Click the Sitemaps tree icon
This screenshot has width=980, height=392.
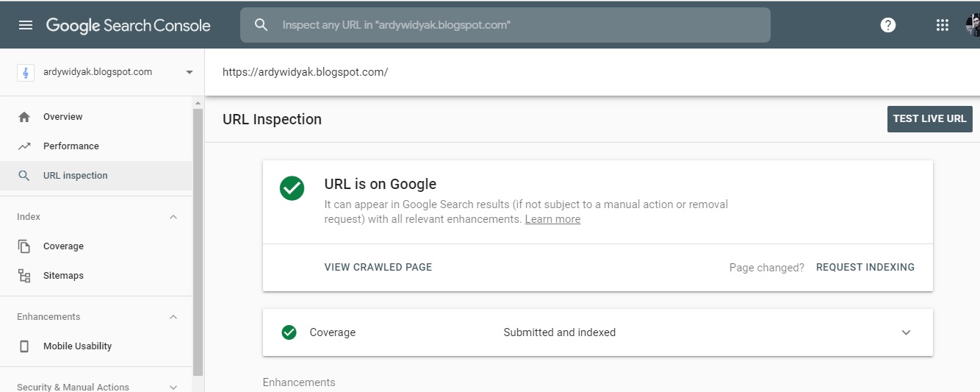pyautogui.click(x=24, y=276)
